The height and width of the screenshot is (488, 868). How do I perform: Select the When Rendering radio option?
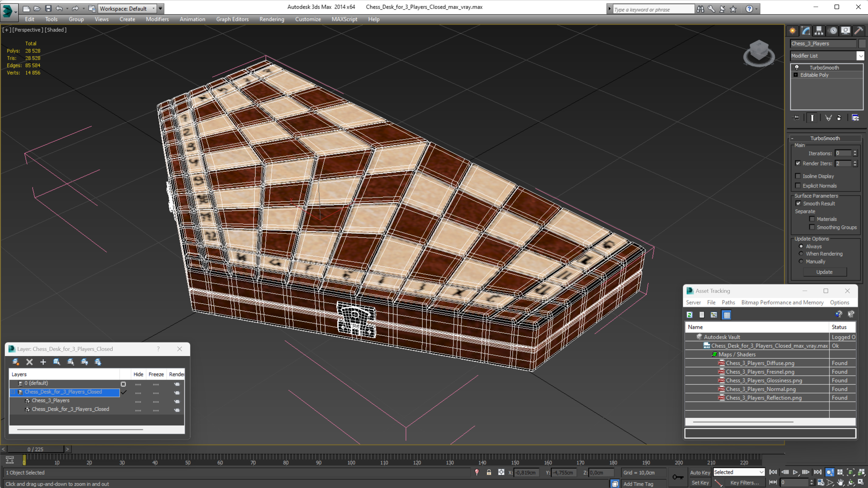(801, 254)
